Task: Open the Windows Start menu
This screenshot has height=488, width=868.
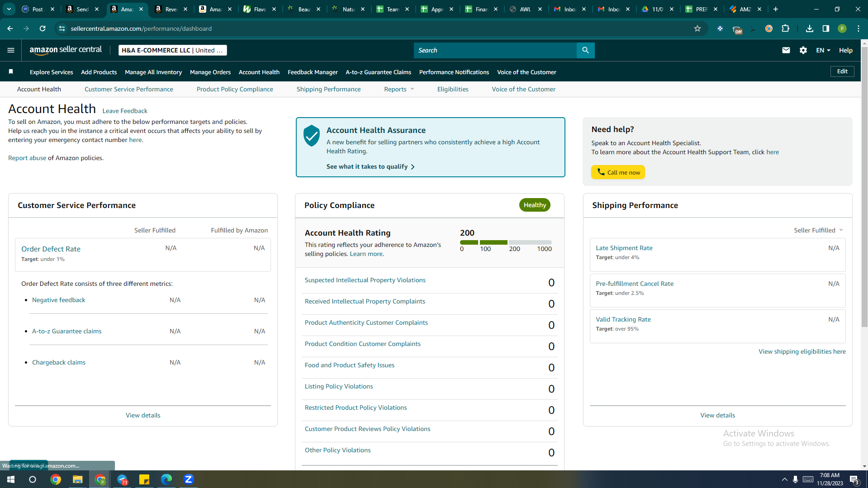Action: [11, 479]
